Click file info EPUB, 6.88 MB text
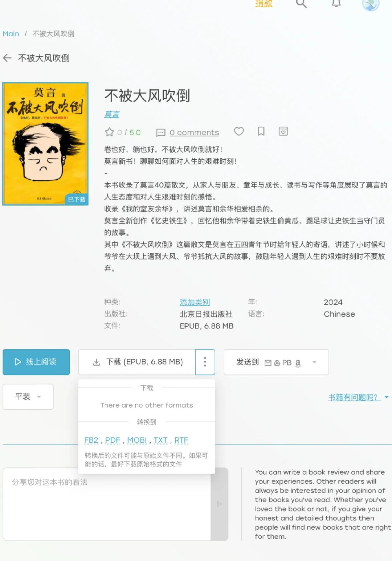Screen dimensions: 392x561 (x=207, y=326)
